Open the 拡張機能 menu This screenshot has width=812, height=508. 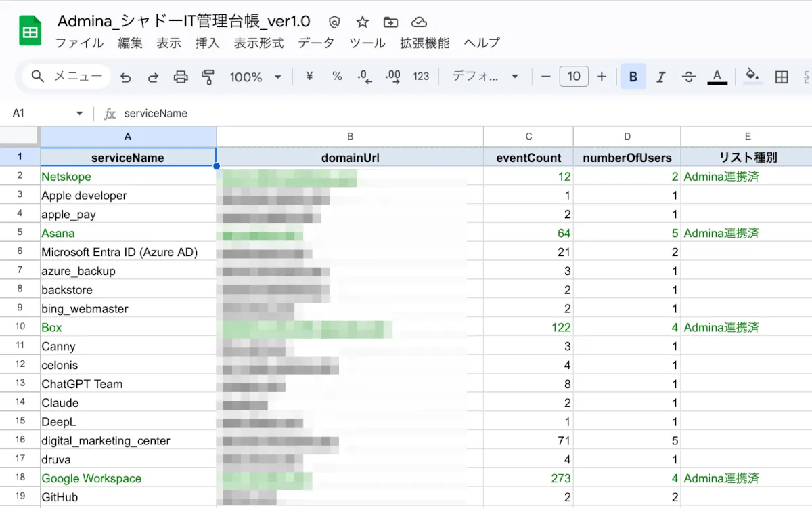pyautogui.click(x=424, y=43)
